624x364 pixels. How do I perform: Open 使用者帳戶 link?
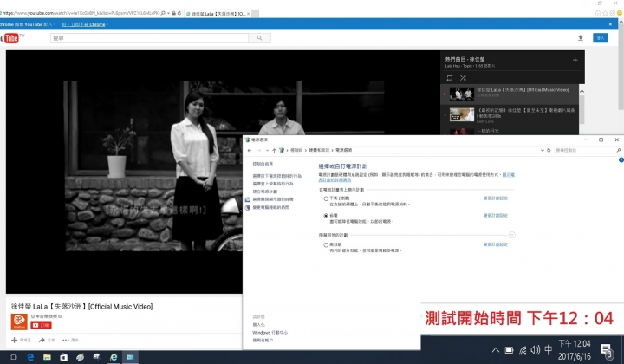click(x=263, y=340)
